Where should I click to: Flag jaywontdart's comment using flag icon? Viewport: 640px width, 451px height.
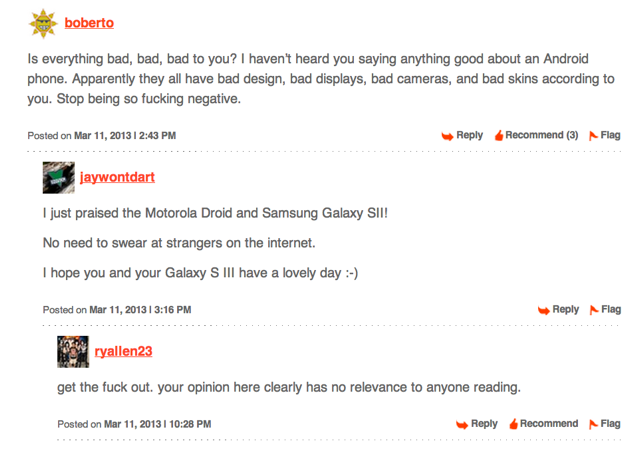(594, 310)
